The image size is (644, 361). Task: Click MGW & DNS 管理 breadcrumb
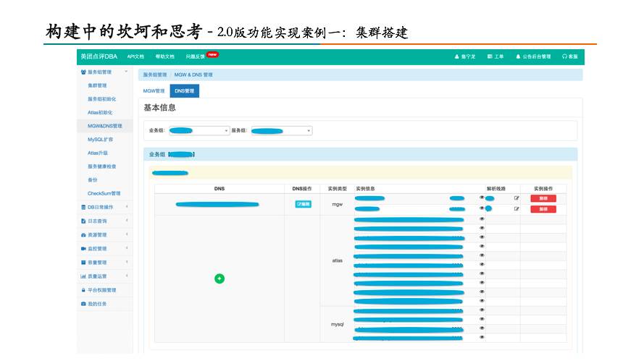point(193,75)
